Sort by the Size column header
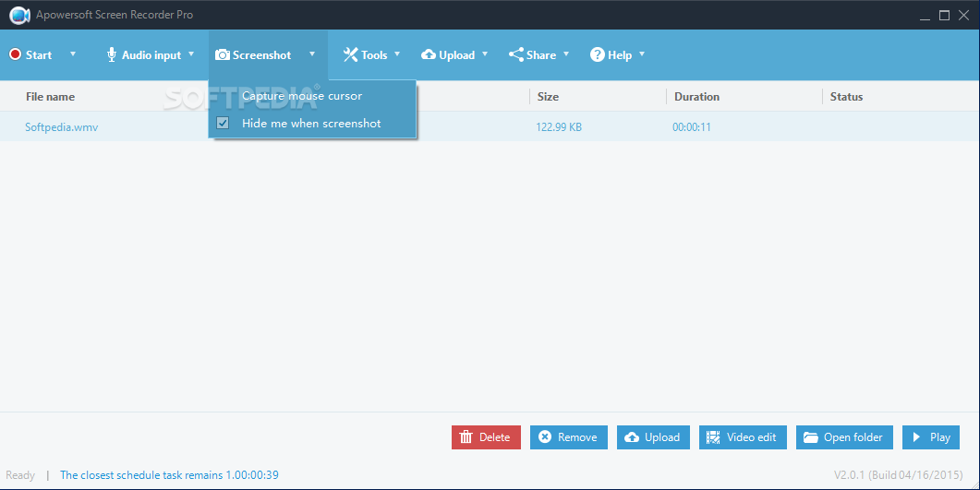Image resolution: width=980 pixels, height=490 pixels. click(x=548, y=97)
